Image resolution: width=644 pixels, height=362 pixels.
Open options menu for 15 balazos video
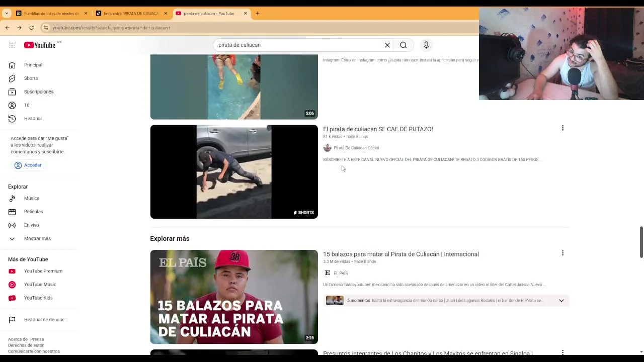click(x=562, y=253)
